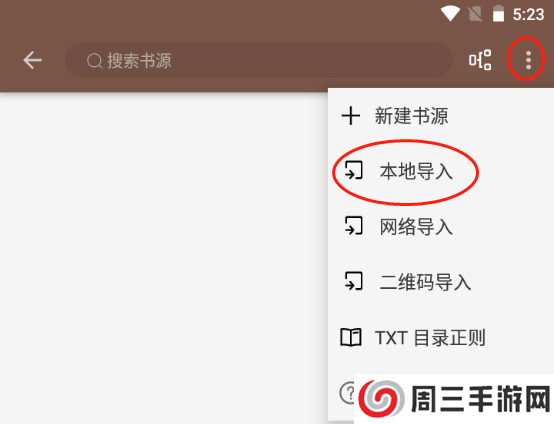Tap the battery indicator in the status bar

click(x=498, y=14)
